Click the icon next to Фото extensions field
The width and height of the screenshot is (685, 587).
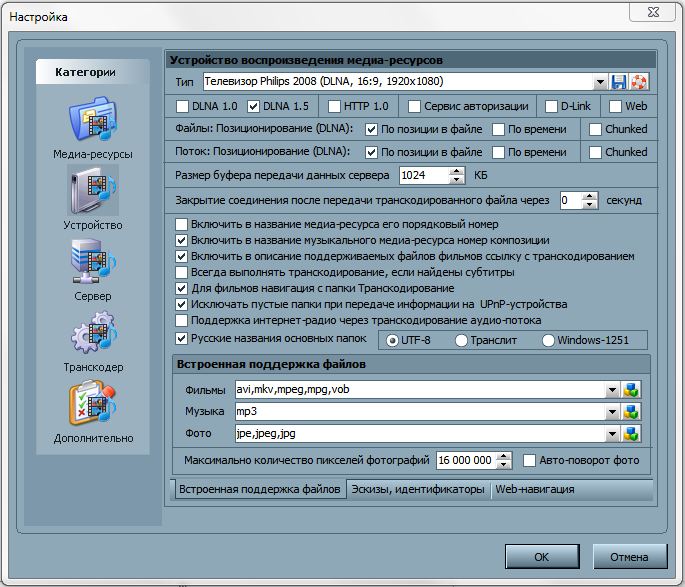(631, 434)
